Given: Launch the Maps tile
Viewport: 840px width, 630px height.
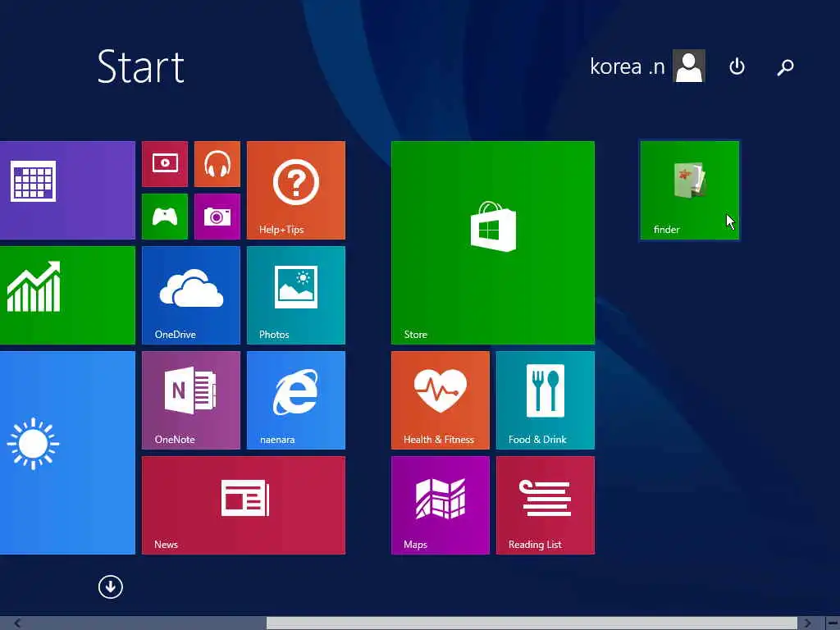Looking at the screenshot, I should [441, 505].
